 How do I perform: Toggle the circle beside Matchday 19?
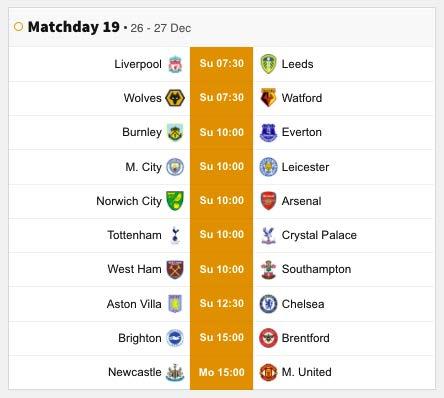pyautogui.click(x=19, y=27)
